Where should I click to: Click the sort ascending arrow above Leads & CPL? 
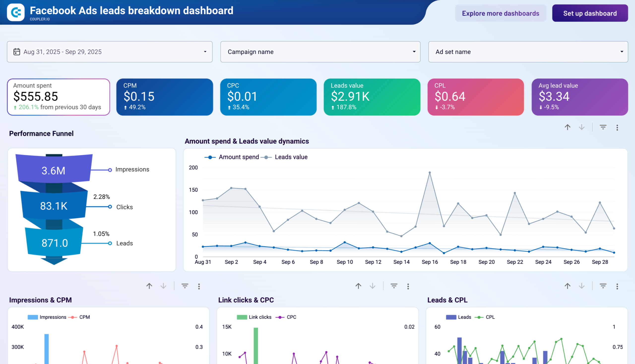coord(568,286)
